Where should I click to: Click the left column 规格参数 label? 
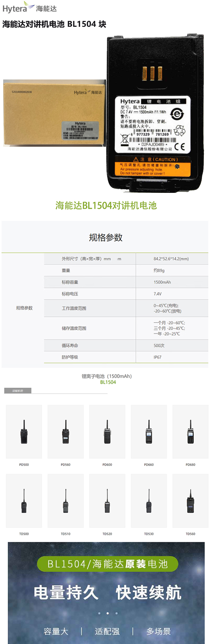point(24,308)
